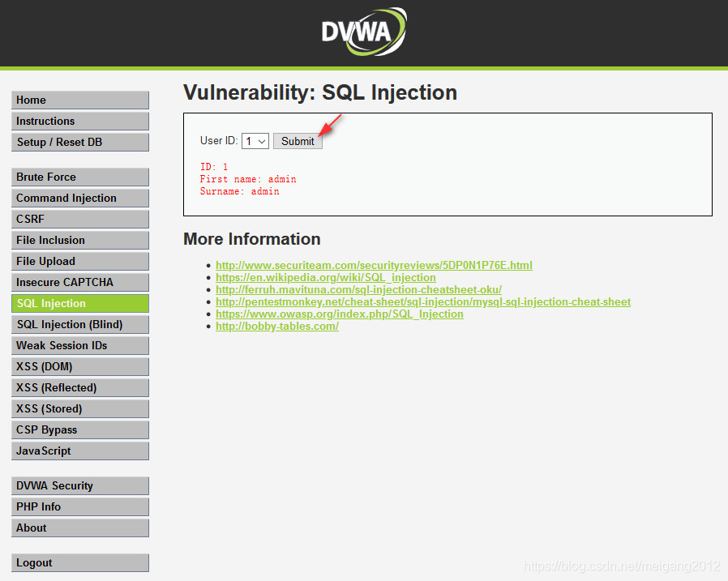The width and height of the screenshot is (728, 581).
Task: Open the securiteam.com securityreviews link
Action: [x=374, y=266]
